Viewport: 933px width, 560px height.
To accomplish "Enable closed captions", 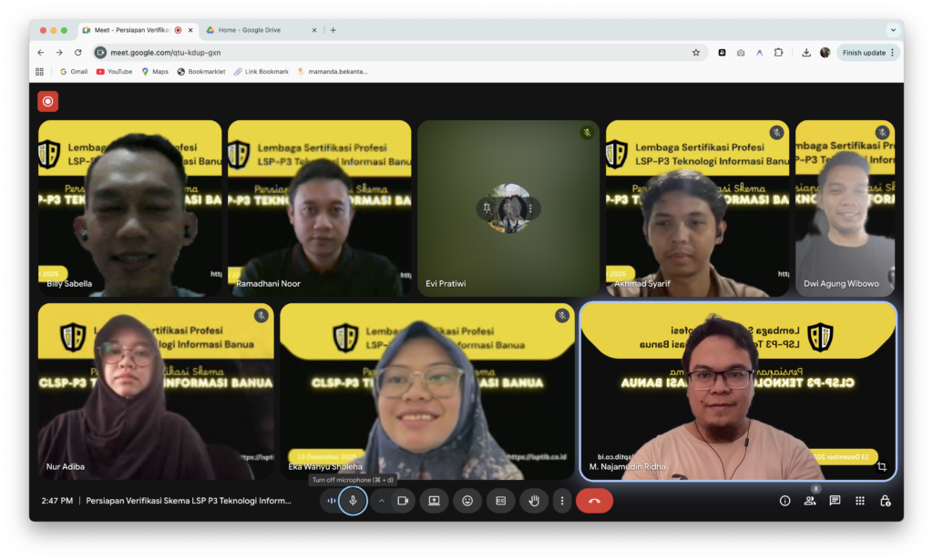I will point(500,500).
